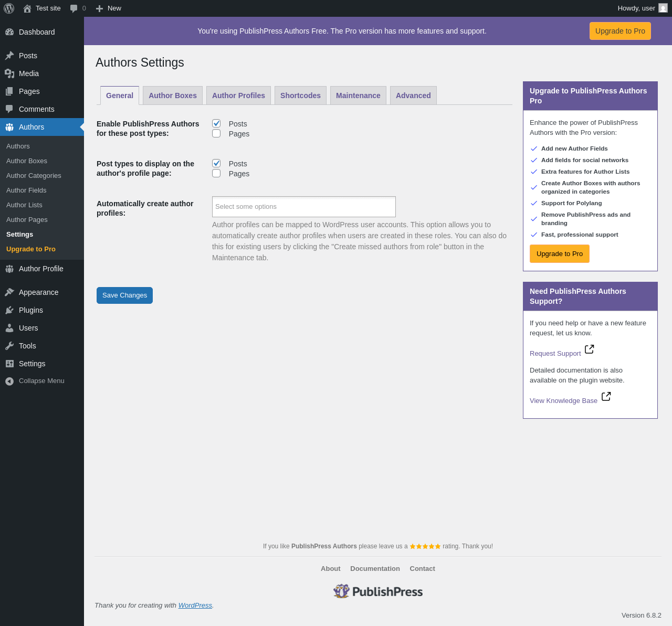This screenshot has height=626, width=672.
Task: Click the Media icon in sidebar
Action: (9, 73)
